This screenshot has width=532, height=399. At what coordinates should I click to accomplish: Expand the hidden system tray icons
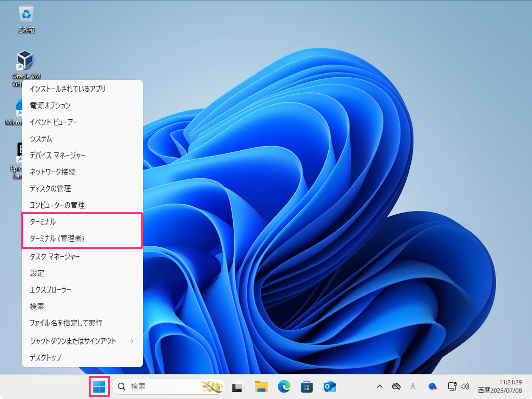[x=380, y=387]
